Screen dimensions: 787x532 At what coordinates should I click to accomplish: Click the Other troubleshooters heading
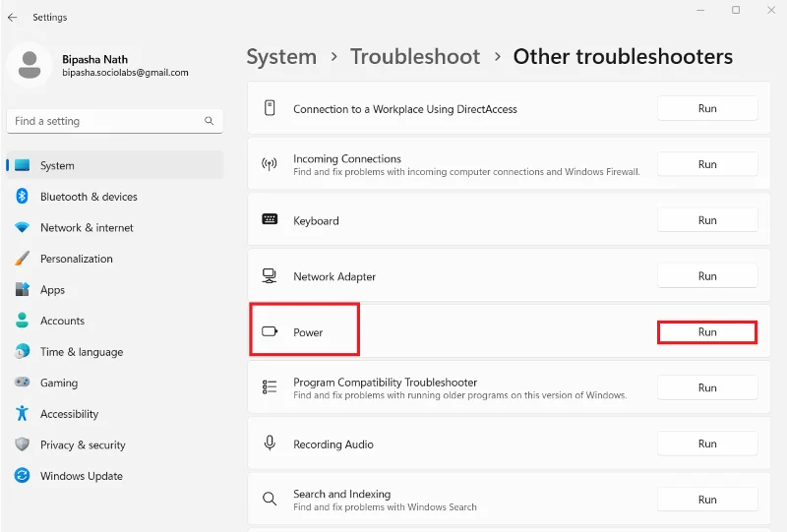(623, 57)
